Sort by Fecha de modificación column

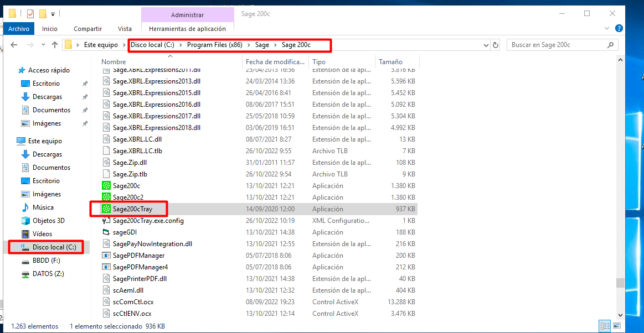click(x=276, y=62)
